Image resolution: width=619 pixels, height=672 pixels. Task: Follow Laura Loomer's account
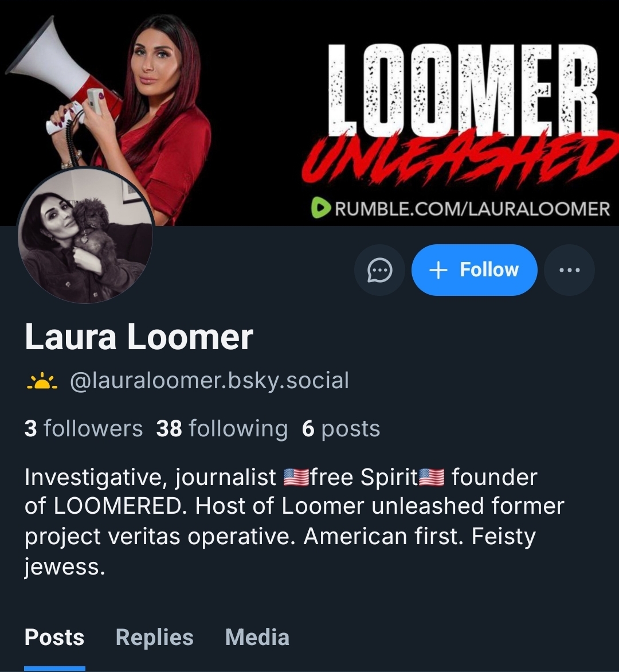(x=474, y=270)
